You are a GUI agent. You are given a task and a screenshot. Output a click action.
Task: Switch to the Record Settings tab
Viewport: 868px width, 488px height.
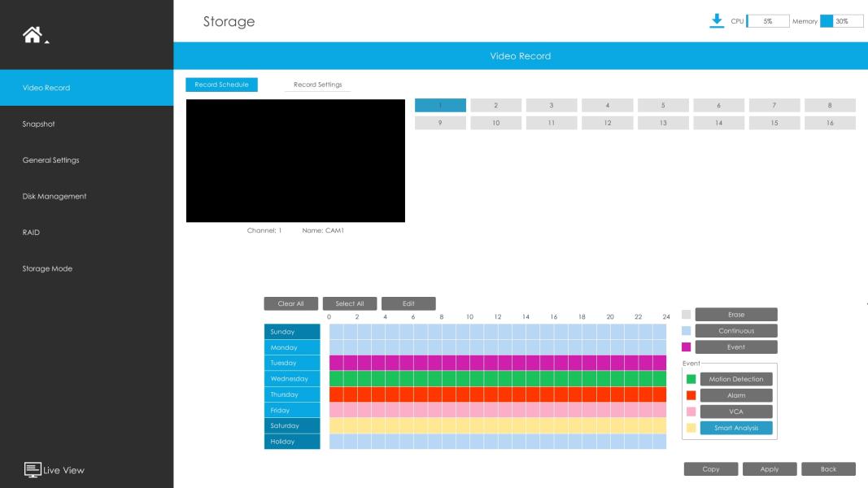click(x=318, y=85)
